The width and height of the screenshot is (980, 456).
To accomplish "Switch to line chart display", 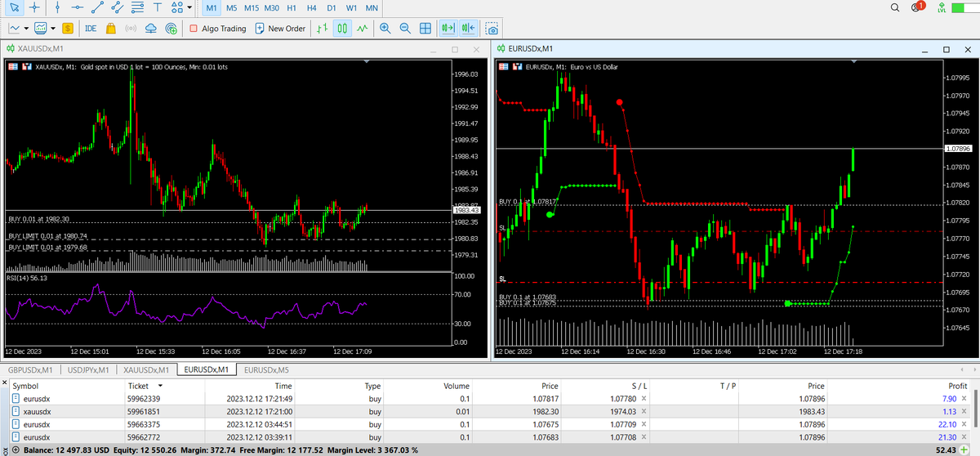I will [x=363, y=28].
